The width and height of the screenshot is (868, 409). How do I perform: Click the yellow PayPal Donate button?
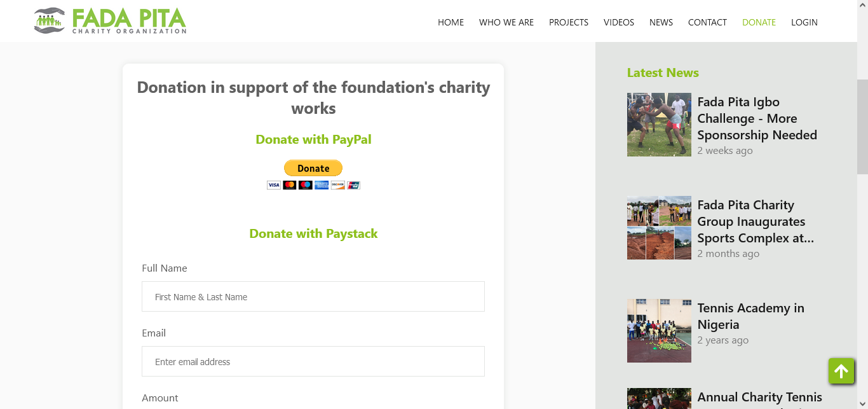(x=313, y=168)
